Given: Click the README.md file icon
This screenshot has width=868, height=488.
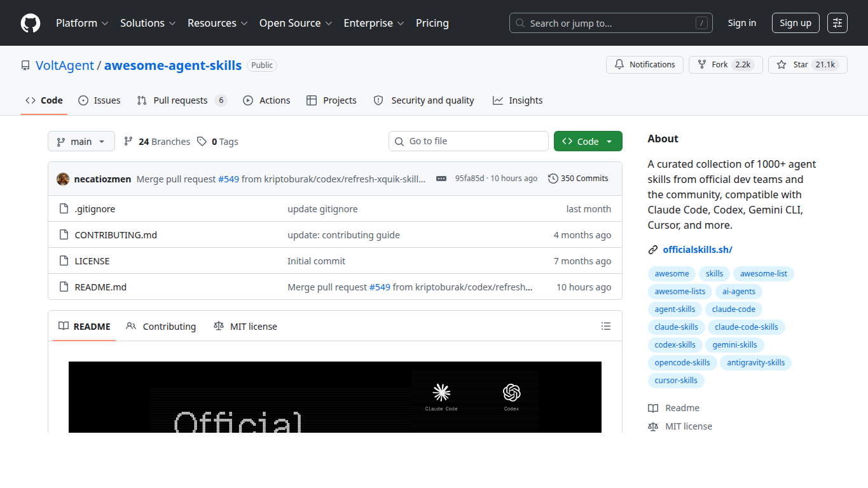Looking at the screenshot, I should (x=64, y=287).
